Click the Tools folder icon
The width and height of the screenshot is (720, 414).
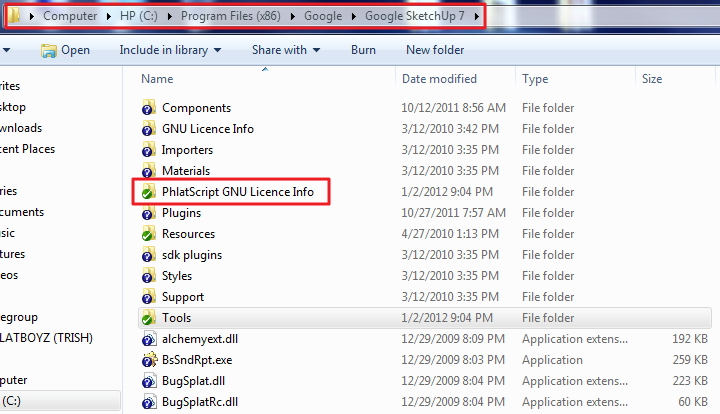point(148,318)
